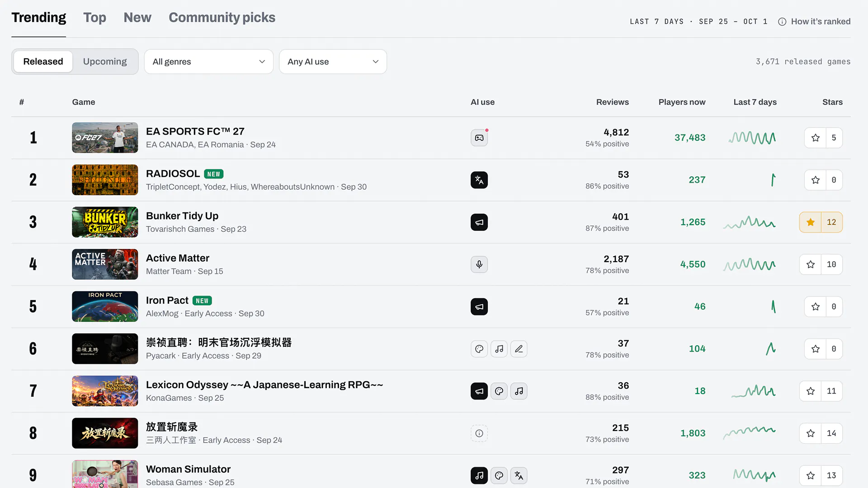Star the RADIOSOL game
Image resolution: width=868 pixels, height=488 pixels.
[x=815, y=180]
